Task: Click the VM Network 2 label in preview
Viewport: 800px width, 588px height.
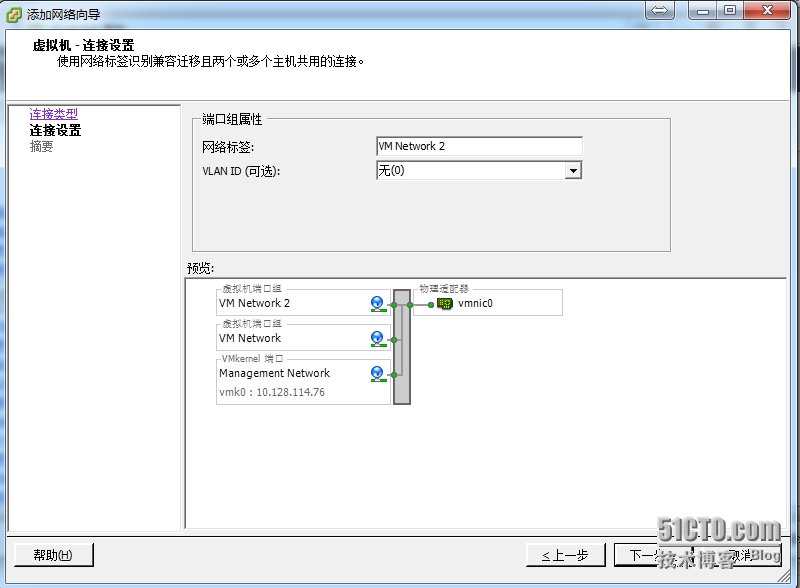Action: pos(254,303)
